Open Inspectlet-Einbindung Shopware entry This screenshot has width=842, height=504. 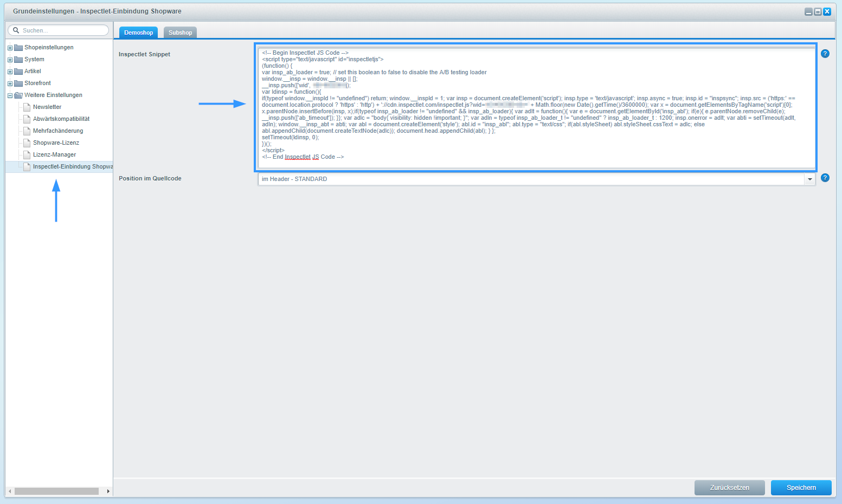(73, 166)
